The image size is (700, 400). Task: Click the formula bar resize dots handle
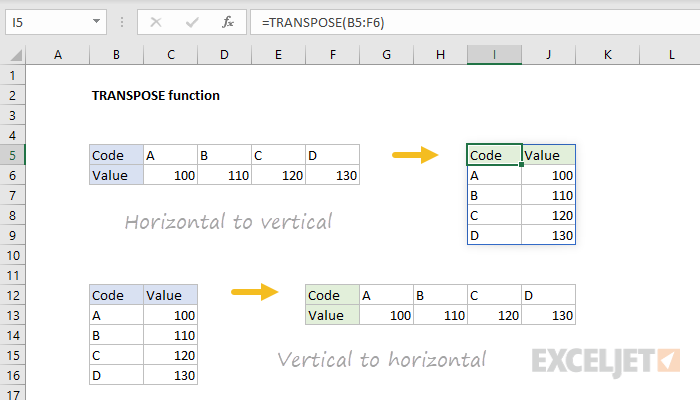[122, 22]
